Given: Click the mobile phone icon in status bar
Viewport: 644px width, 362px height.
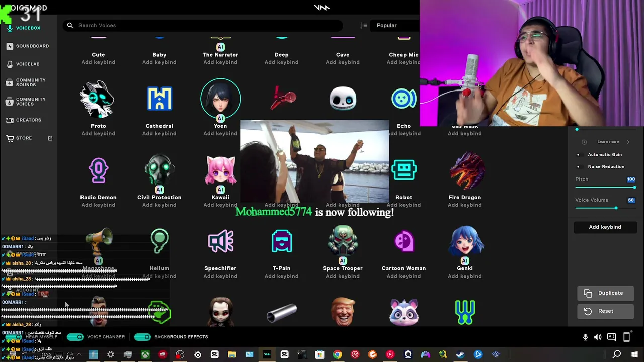Looking at the screenshot, I should pos(627,337).
